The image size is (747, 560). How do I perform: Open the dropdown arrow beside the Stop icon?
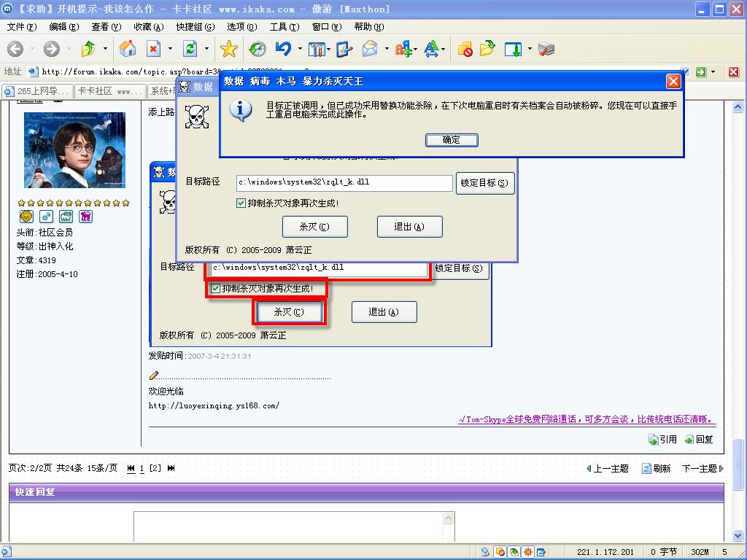[170, 49]
